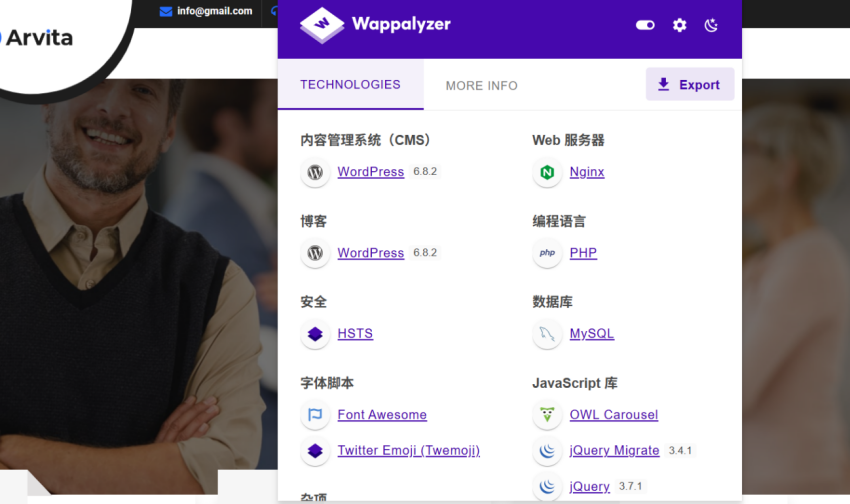850x504 pixels.
Task: Click the JavaScript 库 heading
Action: [x=575, y=383]
